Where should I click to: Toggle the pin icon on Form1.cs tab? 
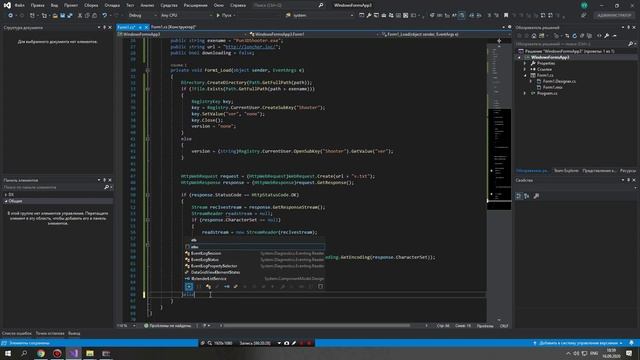pos(140,27)
